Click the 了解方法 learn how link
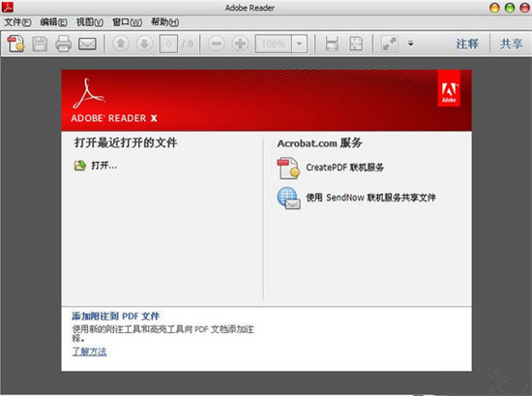This screenshot has width=532, height=396. pyautogui.click(x=89, y=351)
